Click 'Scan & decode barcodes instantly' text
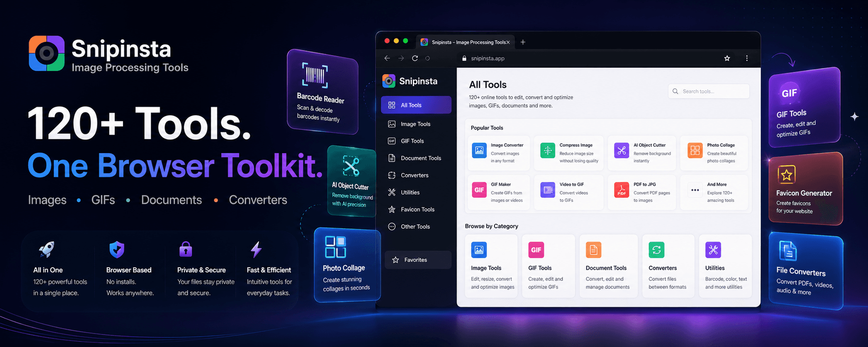The height and width of the screenshot is (347, 868). (318, 113)
